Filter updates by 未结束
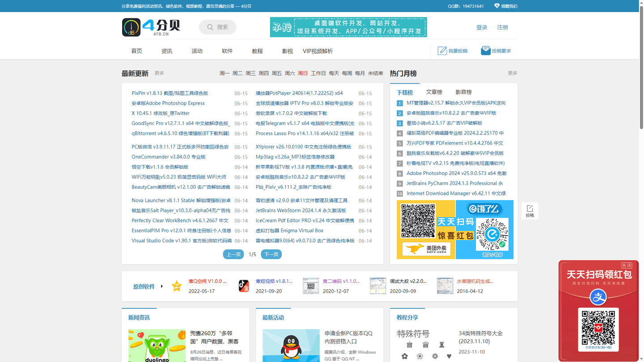644x362 pixels. point(376,73)
